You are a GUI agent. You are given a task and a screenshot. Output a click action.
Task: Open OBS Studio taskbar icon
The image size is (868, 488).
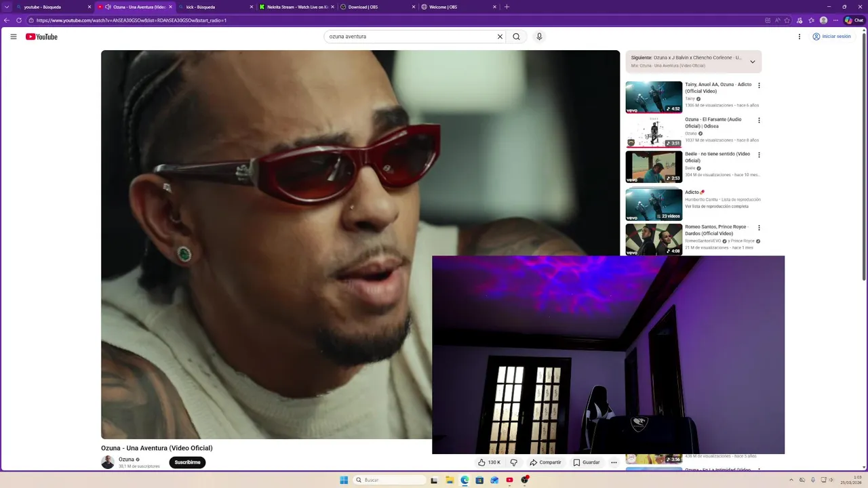click(x=525, y=480)
